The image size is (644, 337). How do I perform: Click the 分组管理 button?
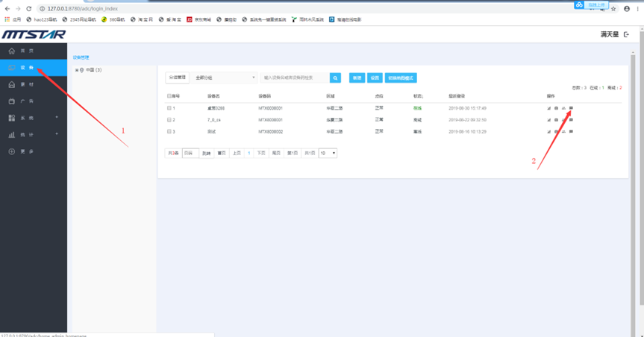(177, 78)
